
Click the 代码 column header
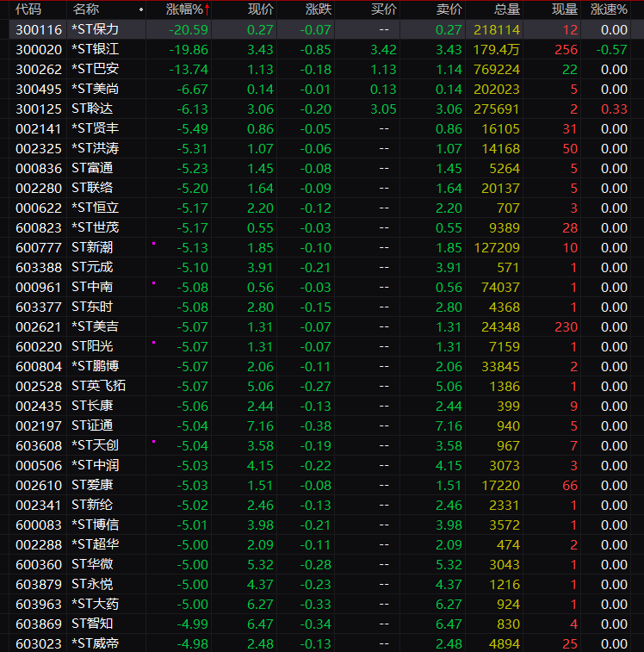(28, 9)
